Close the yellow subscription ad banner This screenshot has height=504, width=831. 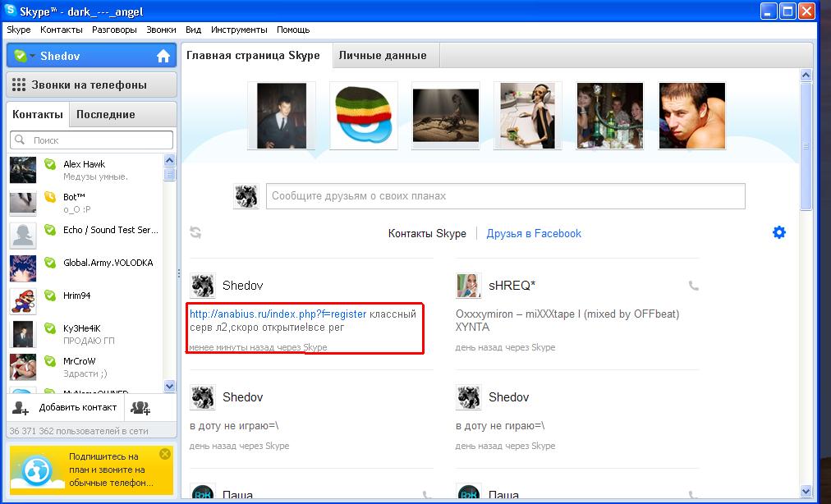pyautogui.click(x=165, y=454)
